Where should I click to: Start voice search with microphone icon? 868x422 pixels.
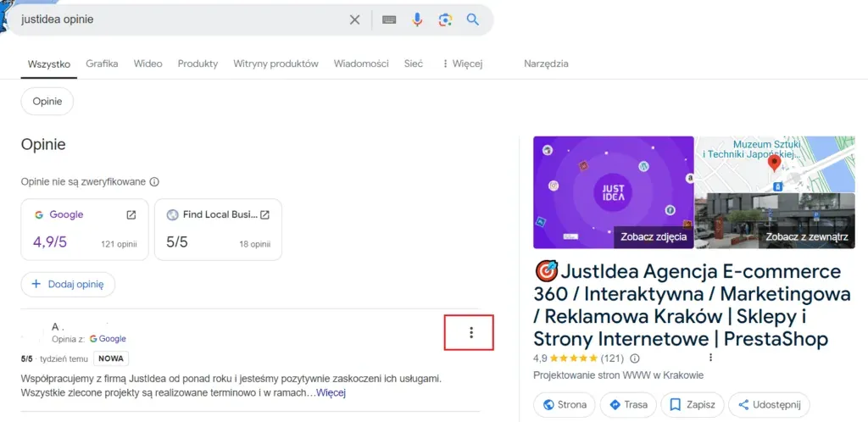click(x=417, y=19)
